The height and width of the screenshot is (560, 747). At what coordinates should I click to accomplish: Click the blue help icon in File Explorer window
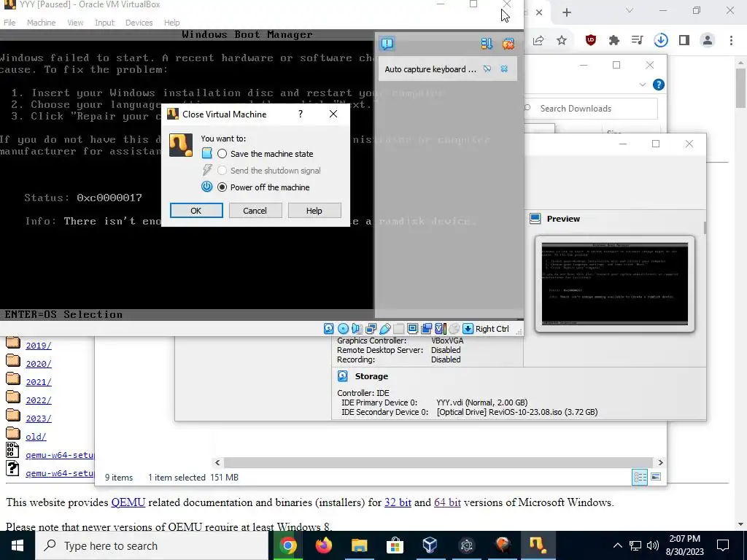(x=659, y=85)
